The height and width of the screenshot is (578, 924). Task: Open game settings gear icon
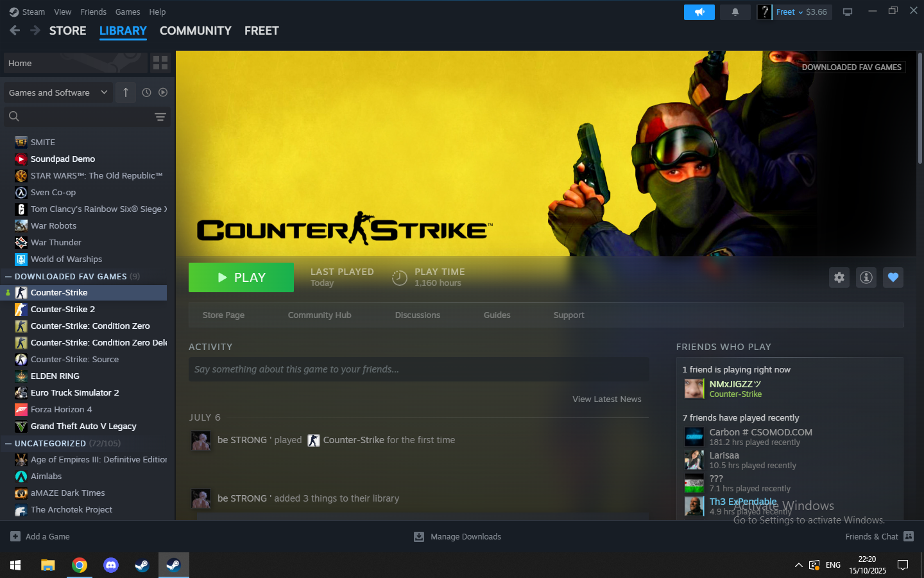(839, 277)
